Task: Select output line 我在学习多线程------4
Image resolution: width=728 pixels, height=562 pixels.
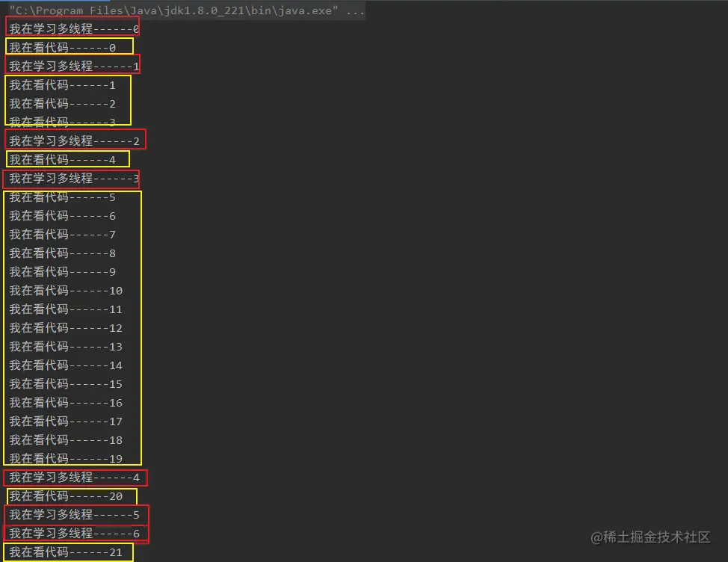Action: pos(74,477)
